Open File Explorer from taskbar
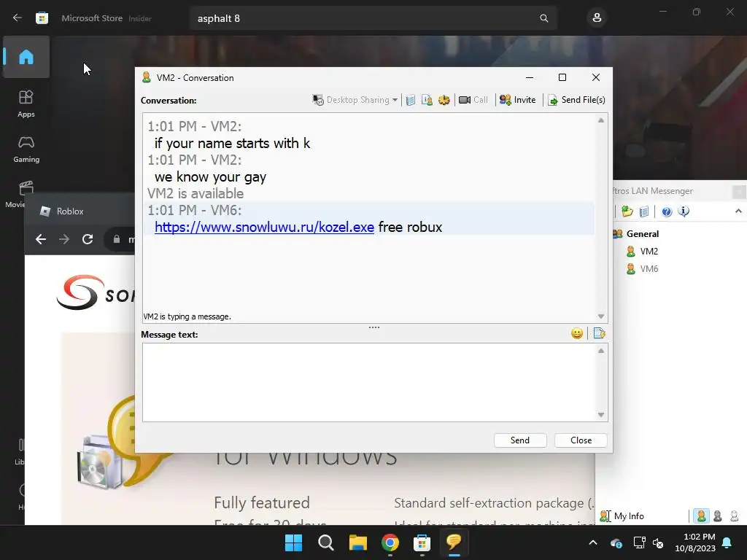This screenshot has height=560, width=747. point(357,542)
